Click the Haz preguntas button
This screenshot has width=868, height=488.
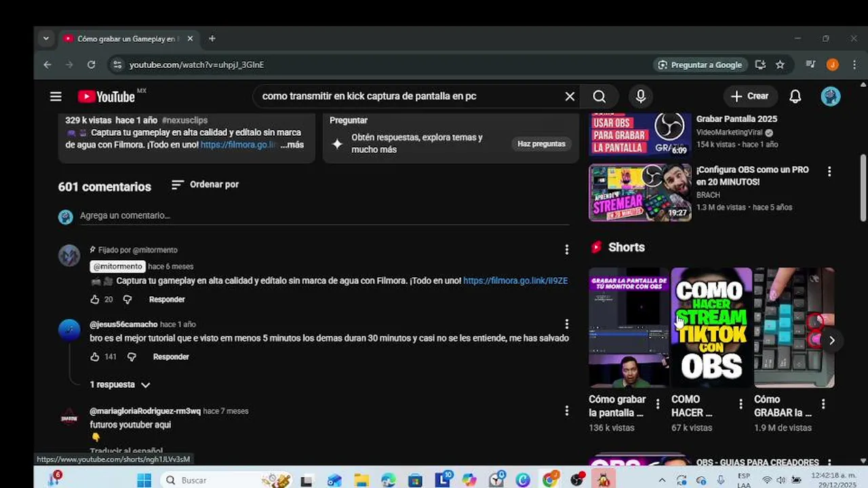pos(541,144)
